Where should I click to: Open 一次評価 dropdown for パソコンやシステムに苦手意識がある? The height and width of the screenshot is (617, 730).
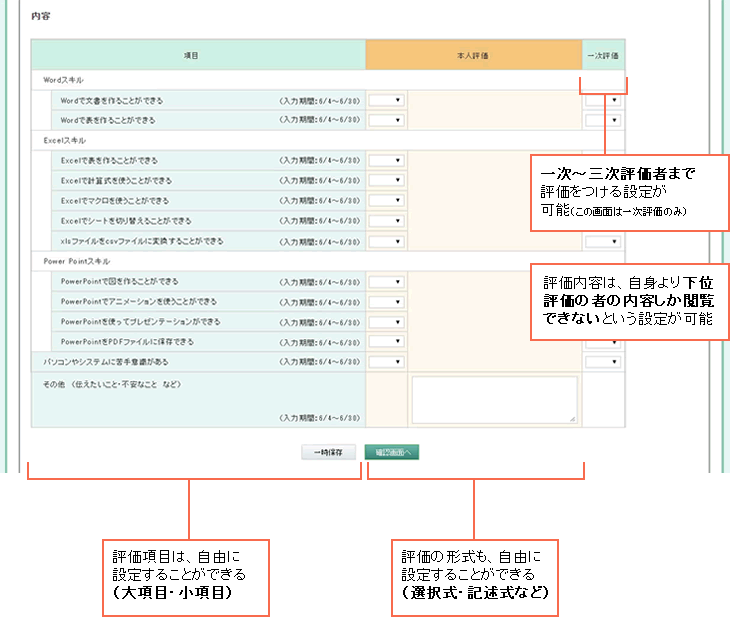click(603, 362)
